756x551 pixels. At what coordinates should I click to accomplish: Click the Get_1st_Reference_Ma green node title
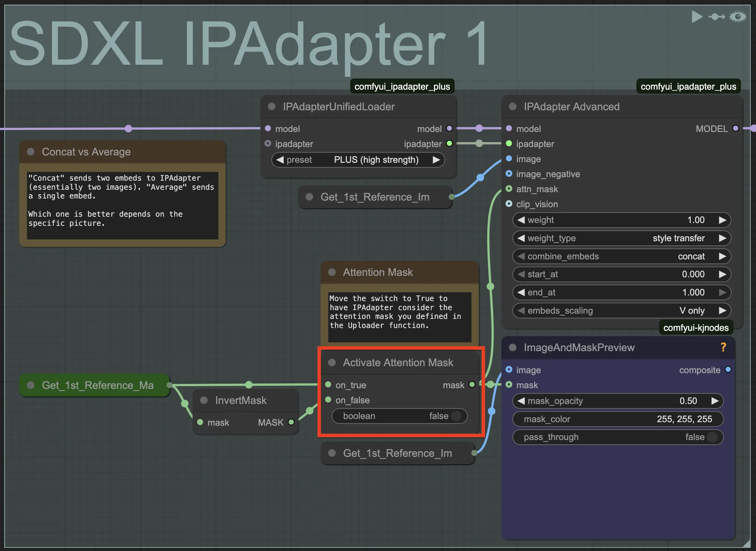coord(98,385)
